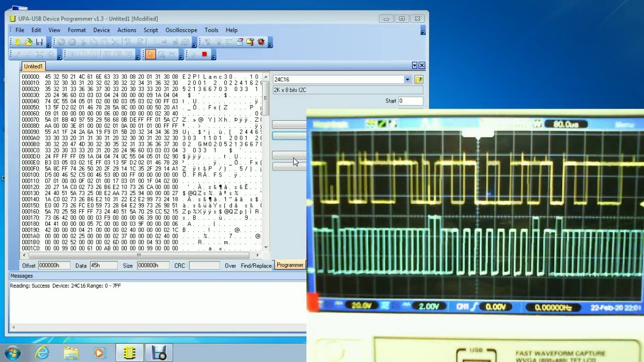
Task: Click the Size field showing 000800h
Action: pyautogui.click(x=153, y=265)
